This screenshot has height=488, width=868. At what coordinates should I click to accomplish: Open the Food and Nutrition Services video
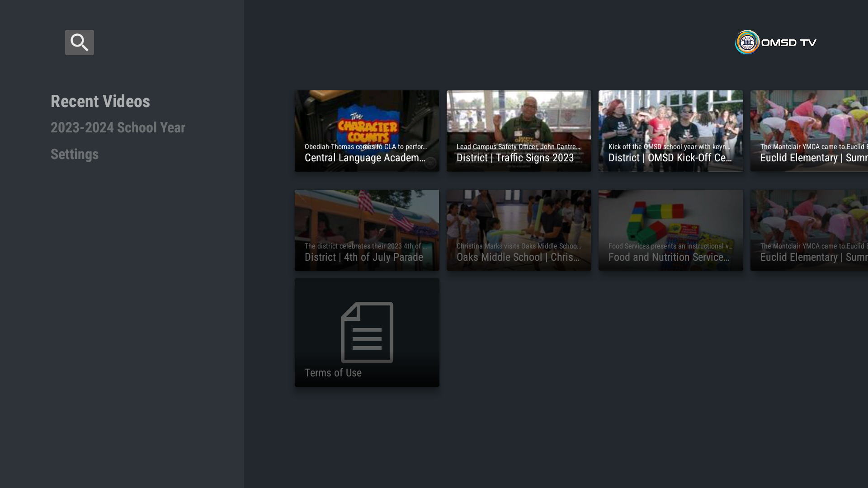[670, 230]
